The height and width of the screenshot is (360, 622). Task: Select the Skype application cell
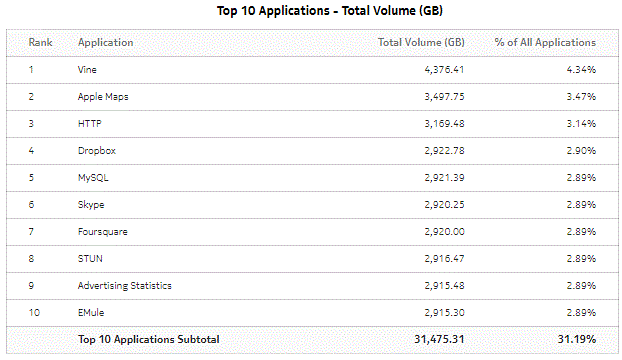click(91, 205)
